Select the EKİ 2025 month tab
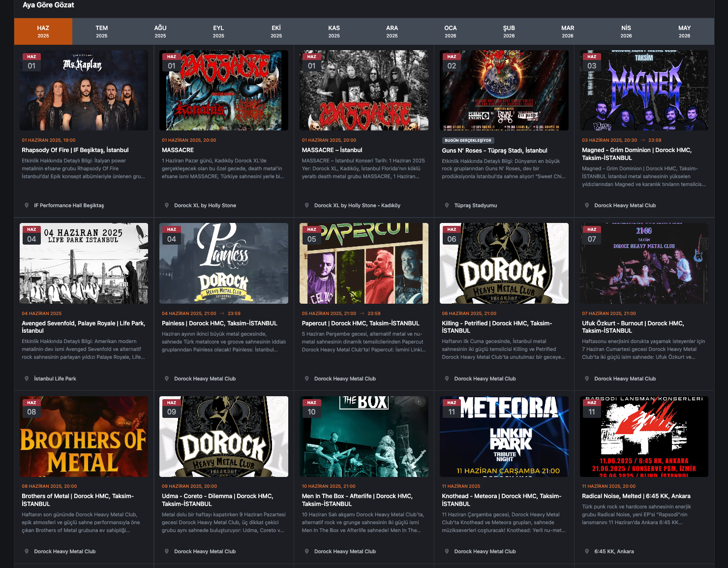This screenshot has width=728, height=568. click(x=276, y=32)
